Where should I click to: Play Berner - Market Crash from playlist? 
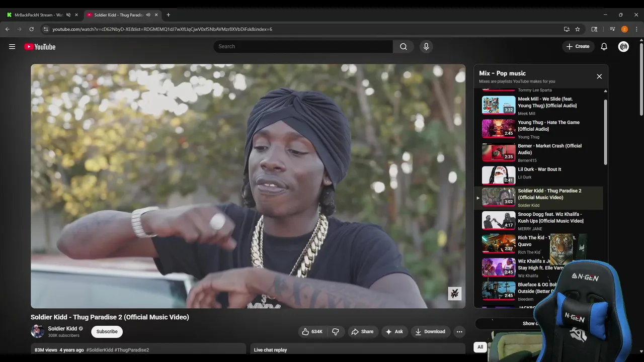click(x=538, y=152)
